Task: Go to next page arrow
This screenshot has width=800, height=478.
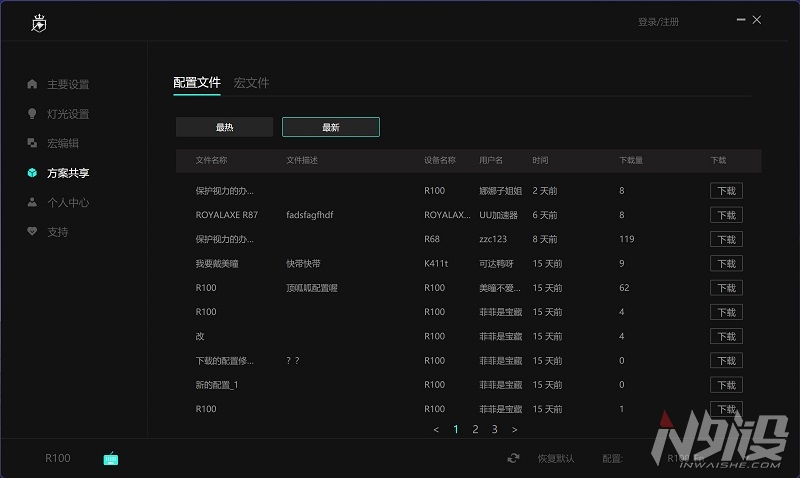Action: point(514,430)
